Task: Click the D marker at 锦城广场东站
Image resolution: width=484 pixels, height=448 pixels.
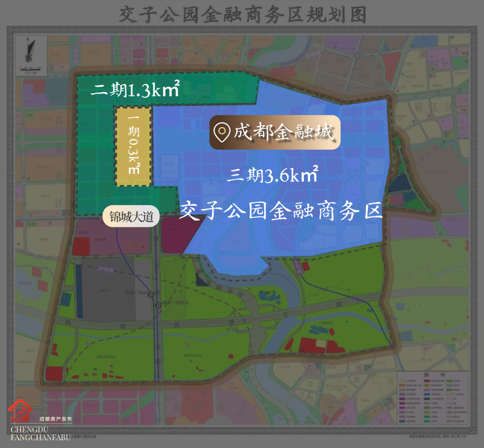Action: [158, 305]
